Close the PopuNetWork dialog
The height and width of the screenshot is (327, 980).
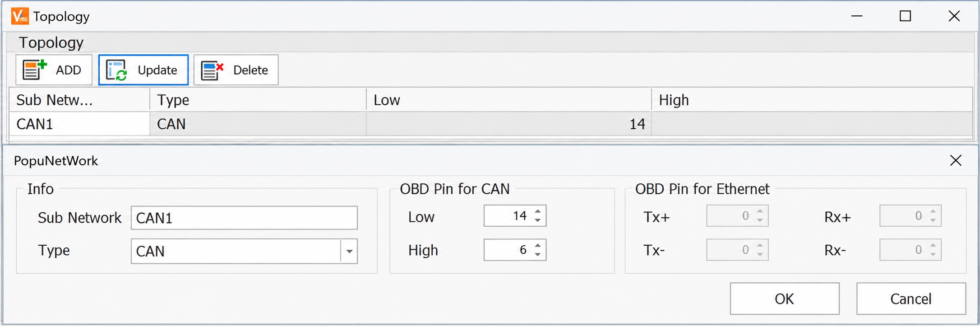(x=956, y=160)
